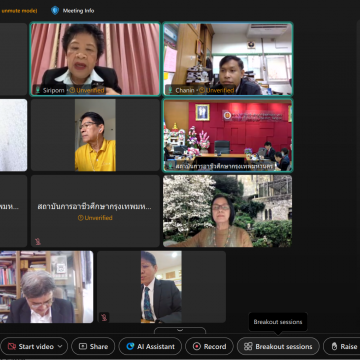Click the Share screen button
The width and height of the screenshot is (360, 360).
point(93,346)
